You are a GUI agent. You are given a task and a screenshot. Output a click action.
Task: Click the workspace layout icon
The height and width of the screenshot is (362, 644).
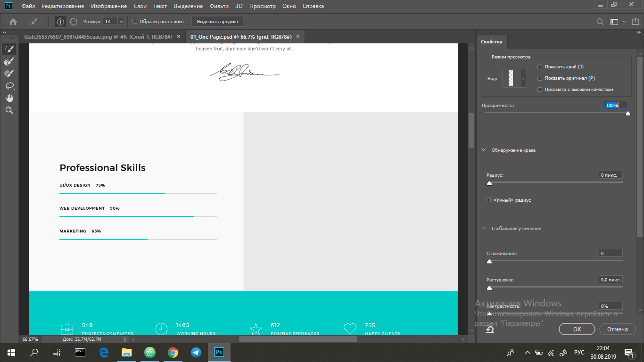[x=614, y=21]
